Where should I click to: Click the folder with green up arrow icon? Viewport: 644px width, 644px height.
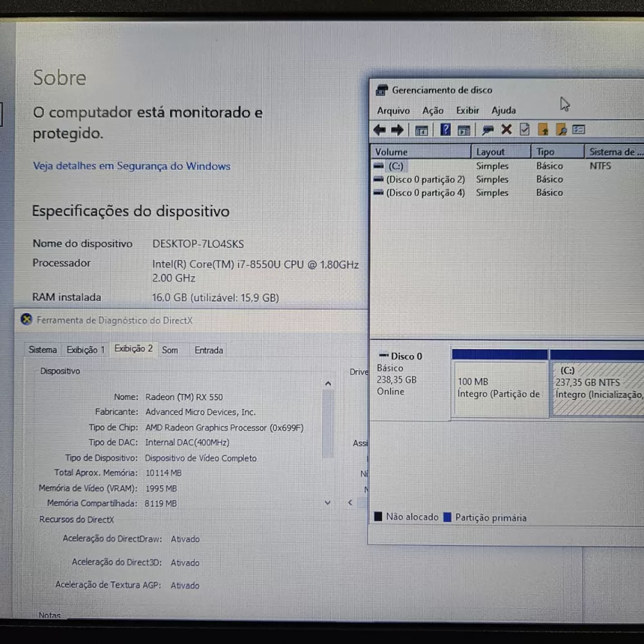point(543,130)
